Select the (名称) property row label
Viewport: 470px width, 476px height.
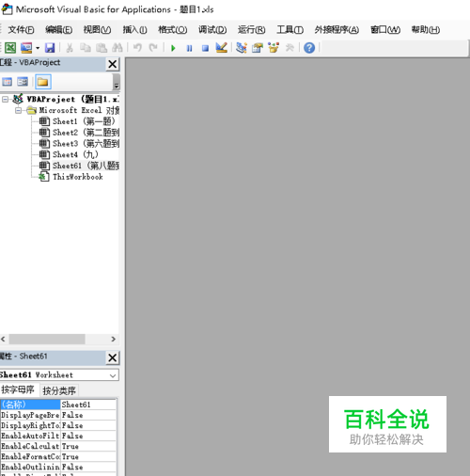[x=30, y=405]
